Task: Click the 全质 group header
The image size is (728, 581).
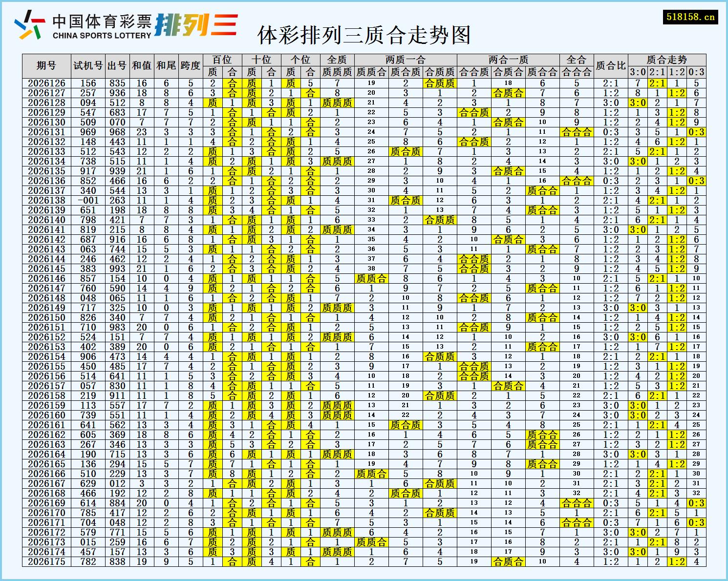Action: (337, 60)
